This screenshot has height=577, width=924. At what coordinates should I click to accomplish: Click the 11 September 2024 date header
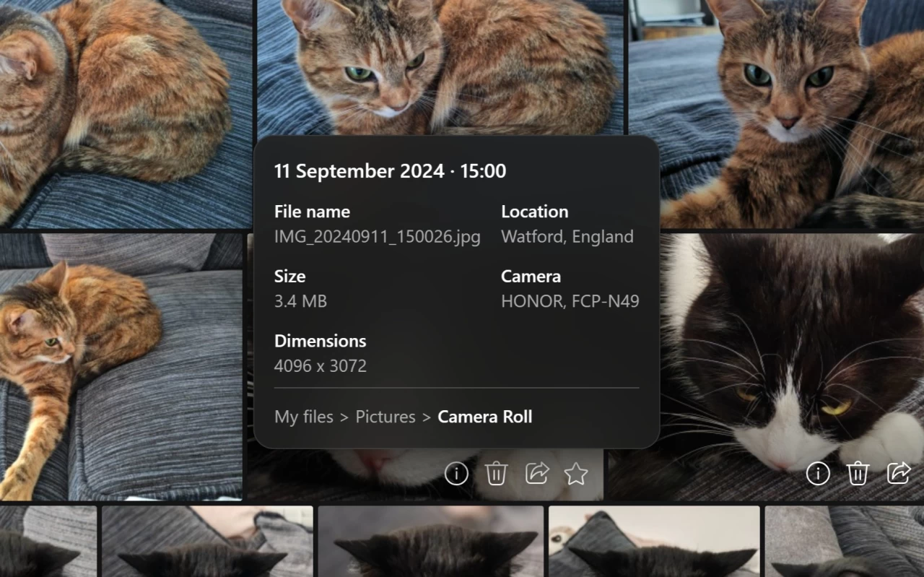point(390,171)
